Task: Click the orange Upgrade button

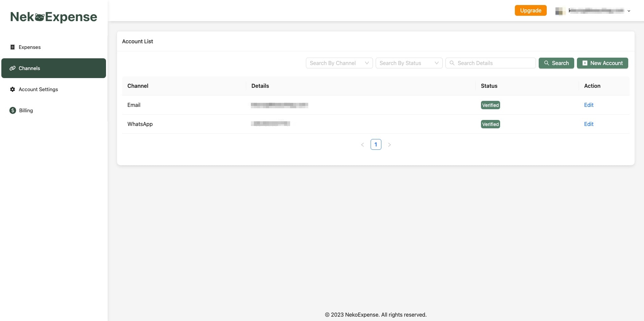Action: 531,10
